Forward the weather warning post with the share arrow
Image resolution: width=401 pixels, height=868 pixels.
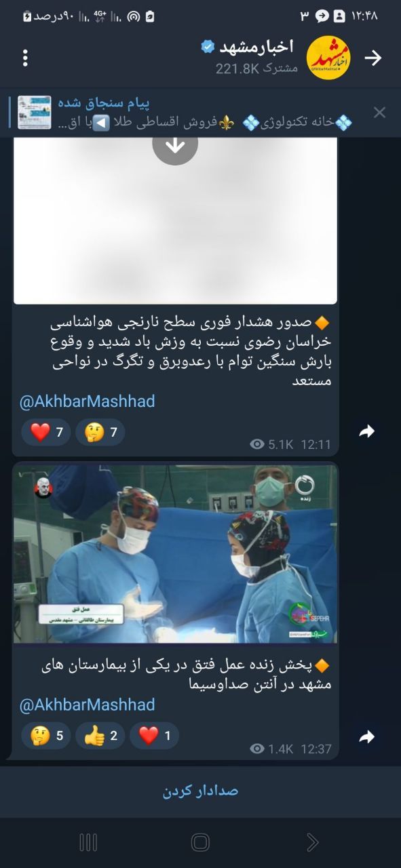pyautogui.click(x=367, y=431)
